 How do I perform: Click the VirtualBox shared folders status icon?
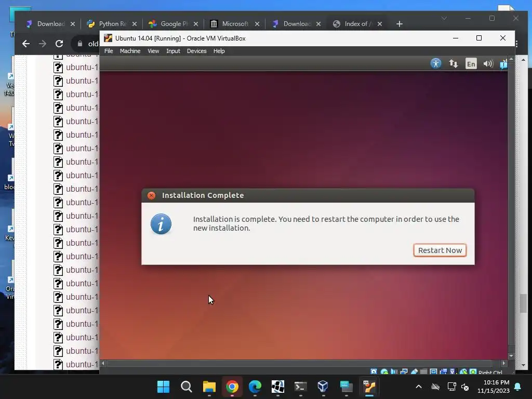424,371
